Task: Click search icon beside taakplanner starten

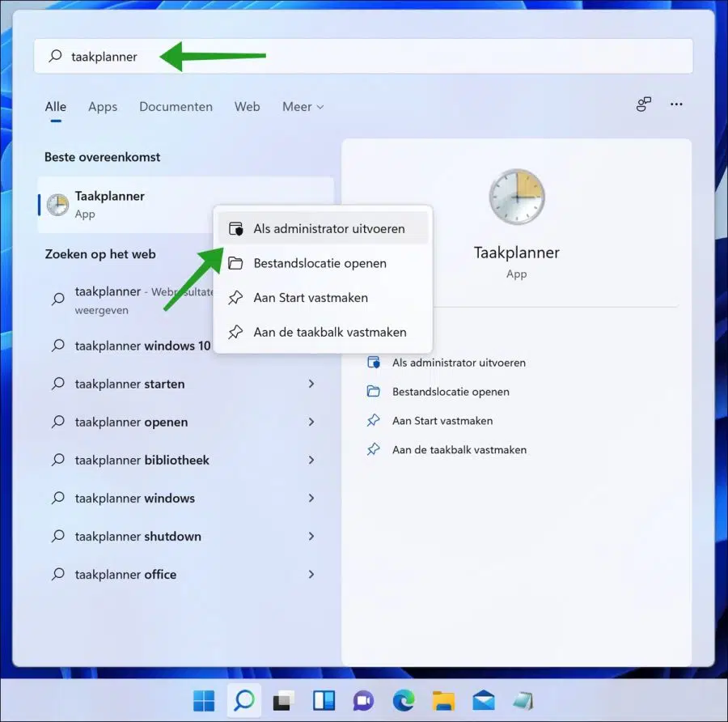Action: click(x=58, y=384)
